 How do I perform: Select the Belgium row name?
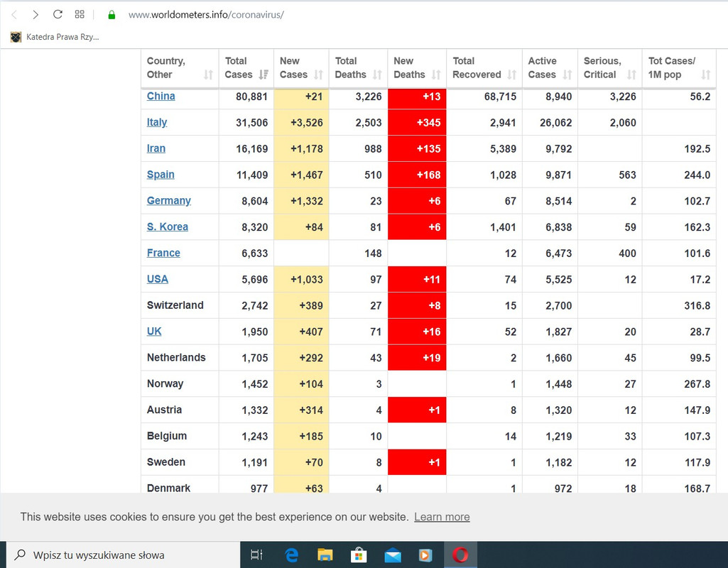(167, 436)
